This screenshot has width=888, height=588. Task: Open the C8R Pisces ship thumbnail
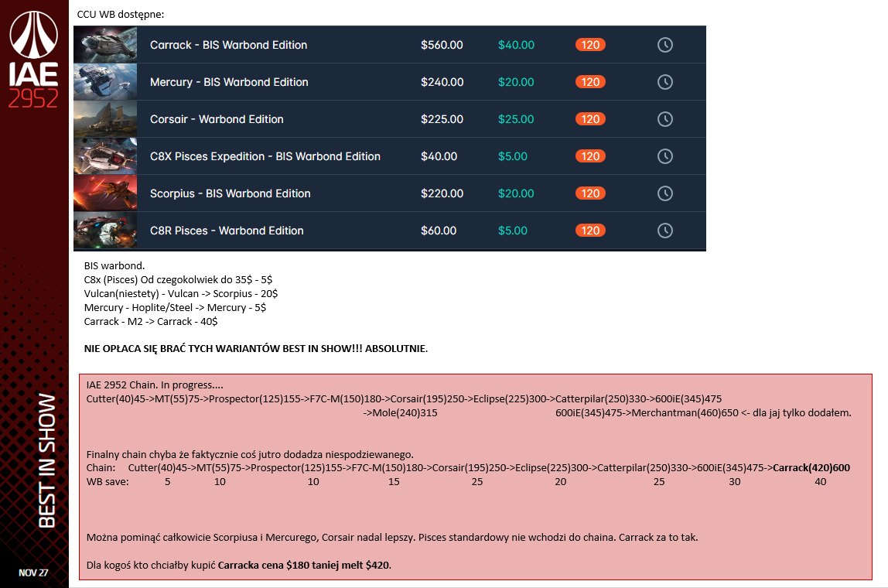click(105, 231)
